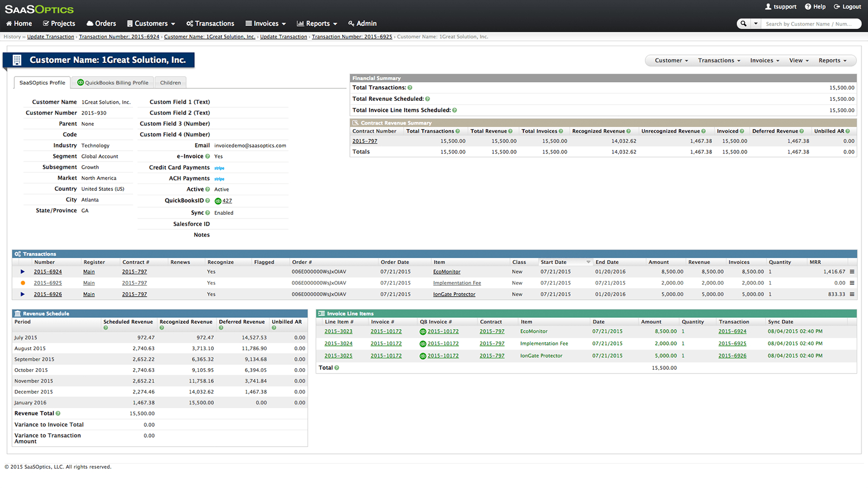Click the help icon beside Sync field

[207, 213]
